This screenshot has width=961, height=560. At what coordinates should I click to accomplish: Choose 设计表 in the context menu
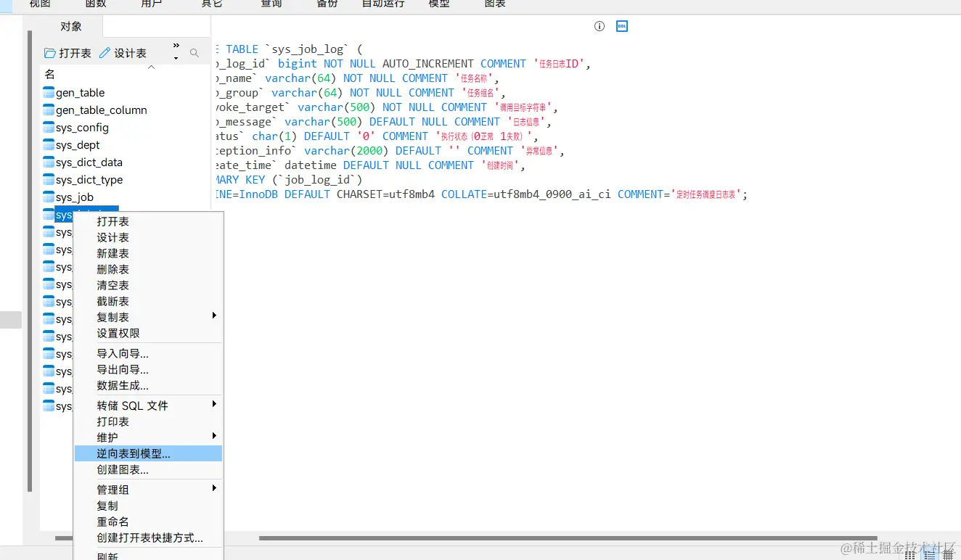pos(149,237)
